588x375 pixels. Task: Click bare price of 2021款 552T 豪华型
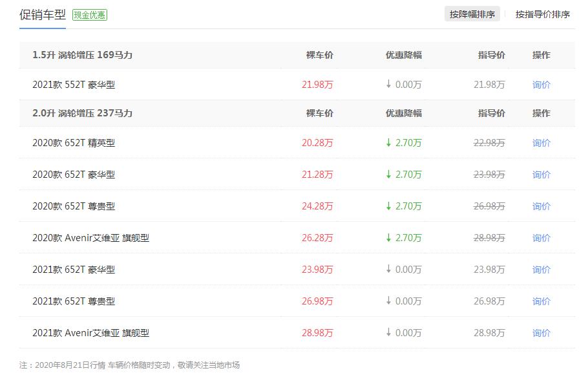coord(317,85)
